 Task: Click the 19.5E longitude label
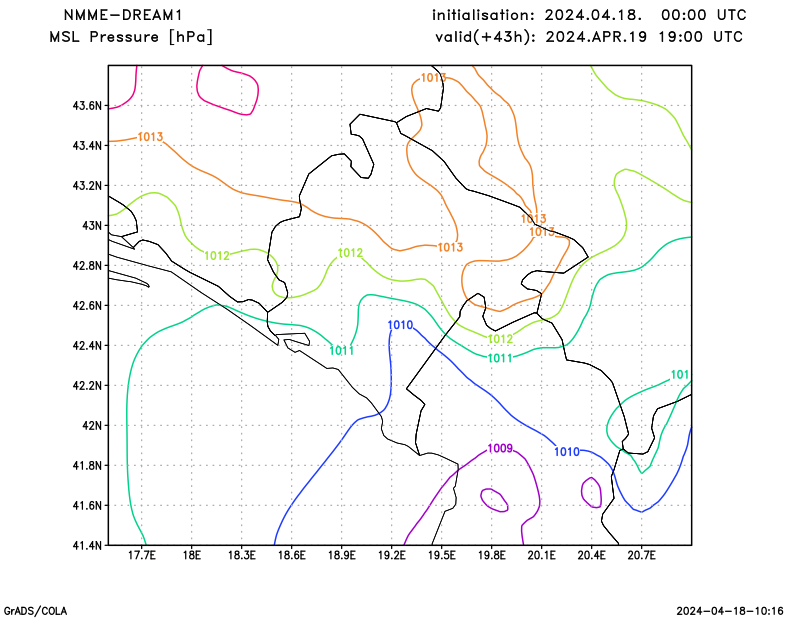tap(442, 555)
